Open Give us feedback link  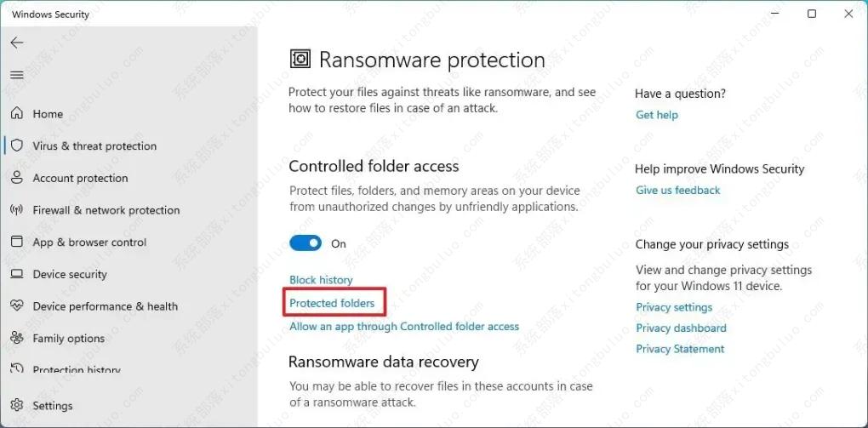coord(678,191)
